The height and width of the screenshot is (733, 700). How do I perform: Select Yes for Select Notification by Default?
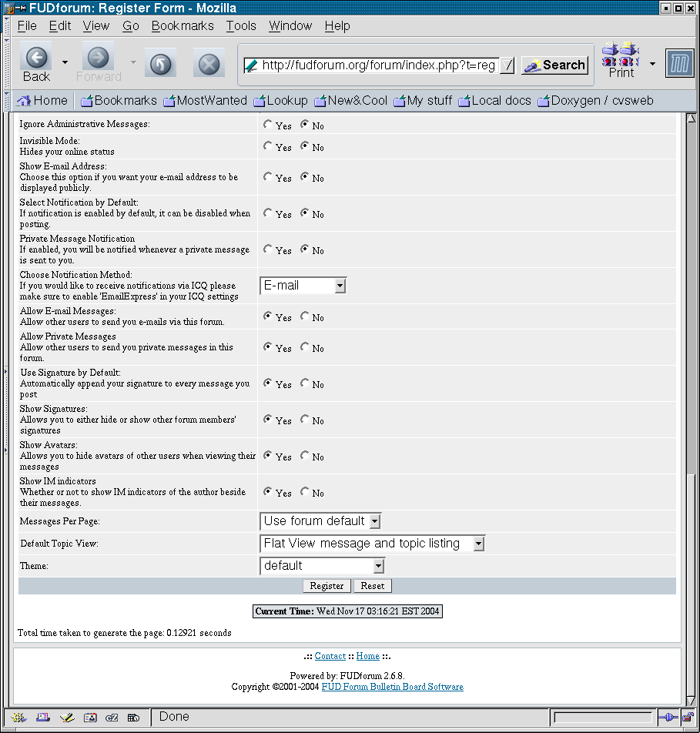pos(267,213)
